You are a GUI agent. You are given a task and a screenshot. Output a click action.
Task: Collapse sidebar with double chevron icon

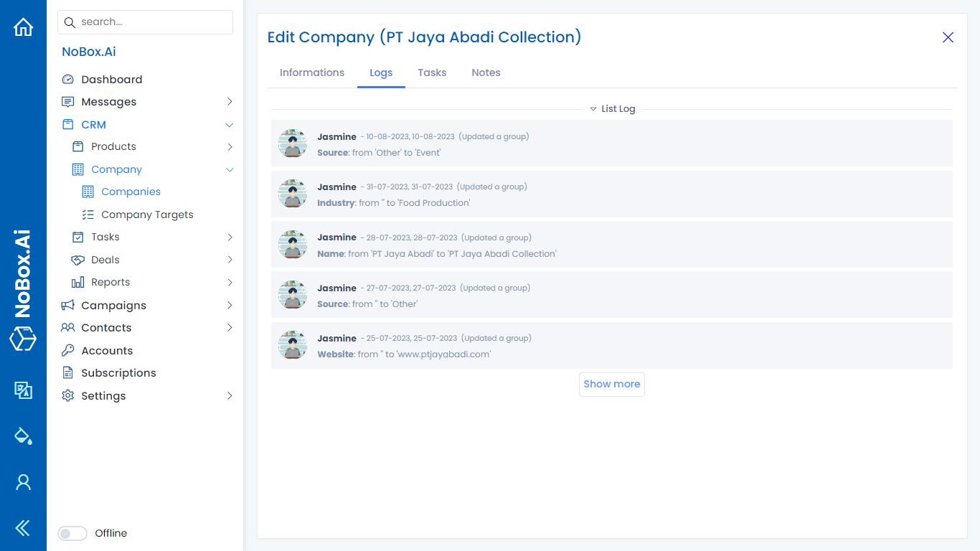[x=23, y=529]
